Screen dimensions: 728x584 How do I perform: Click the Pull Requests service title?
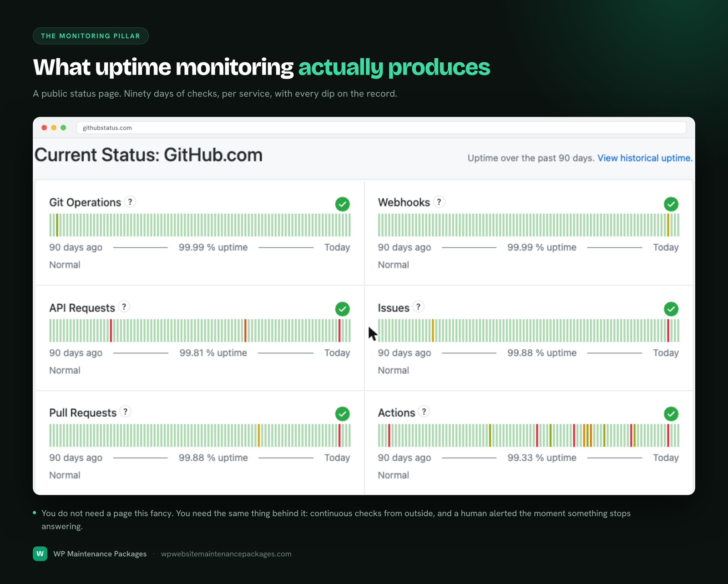83,413
